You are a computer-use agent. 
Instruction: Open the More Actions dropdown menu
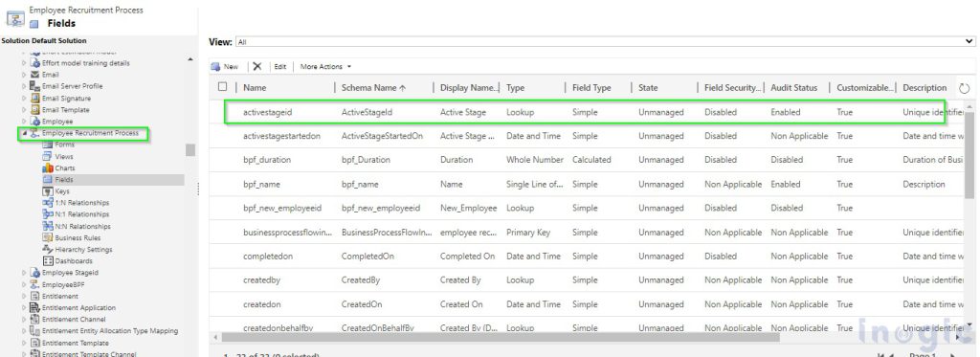325,66
